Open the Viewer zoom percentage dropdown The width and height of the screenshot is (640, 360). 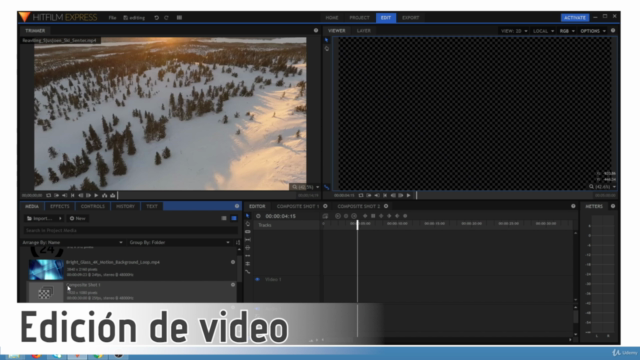tap(602, 187)
